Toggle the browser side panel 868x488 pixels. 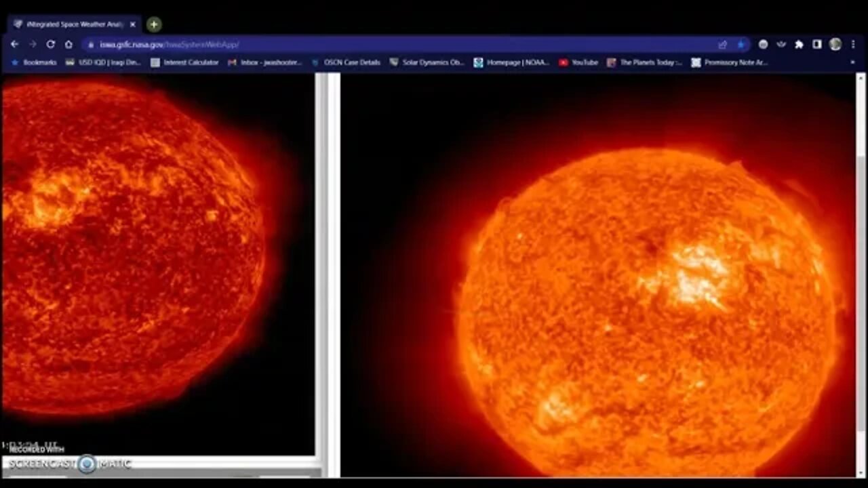pyautogui.click(x=817, y=44)
